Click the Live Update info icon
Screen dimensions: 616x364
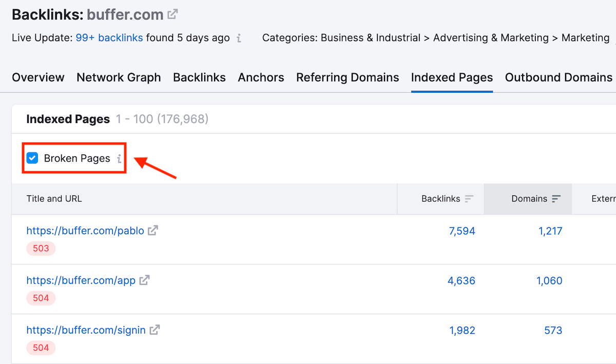pyautogui.click(x=239, y=38)
